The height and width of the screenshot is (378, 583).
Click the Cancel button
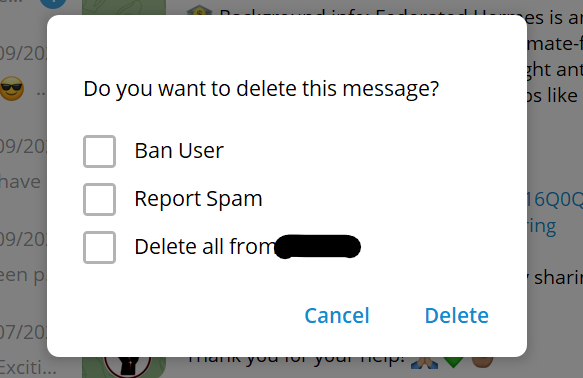pos(337,316)
